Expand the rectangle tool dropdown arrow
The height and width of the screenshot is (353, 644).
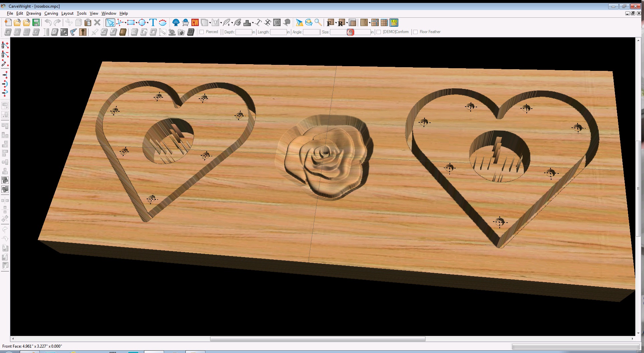[x=137, y=23]
